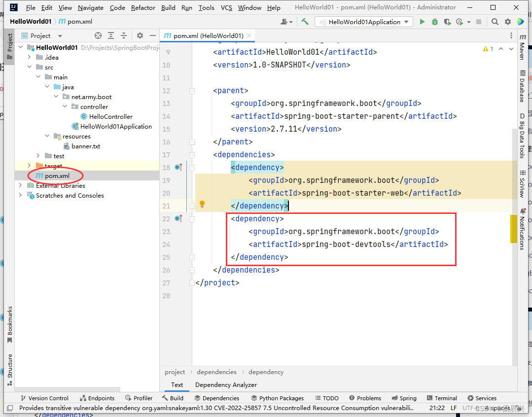Viewport: 532px width, 417px height.
Task: Open the Refactor menu
Action: click(143, 7)
